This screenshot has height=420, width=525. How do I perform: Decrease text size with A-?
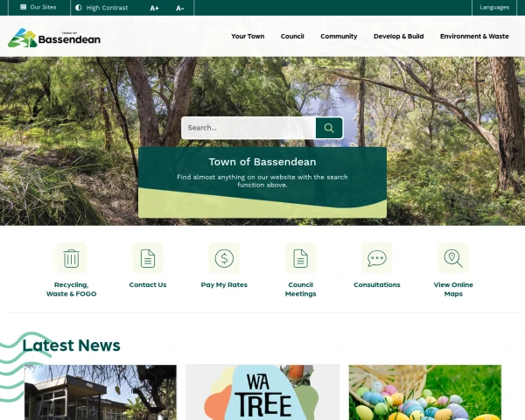(x=180, y=8)
